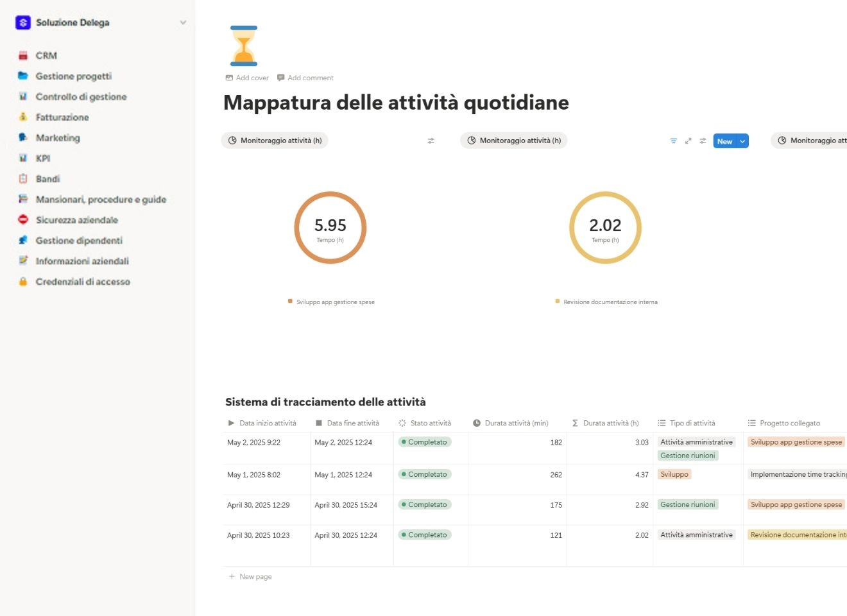
Task: Select the Monitoraggio attività (h) view above 2.02 chart
Action: coord(513,140)
